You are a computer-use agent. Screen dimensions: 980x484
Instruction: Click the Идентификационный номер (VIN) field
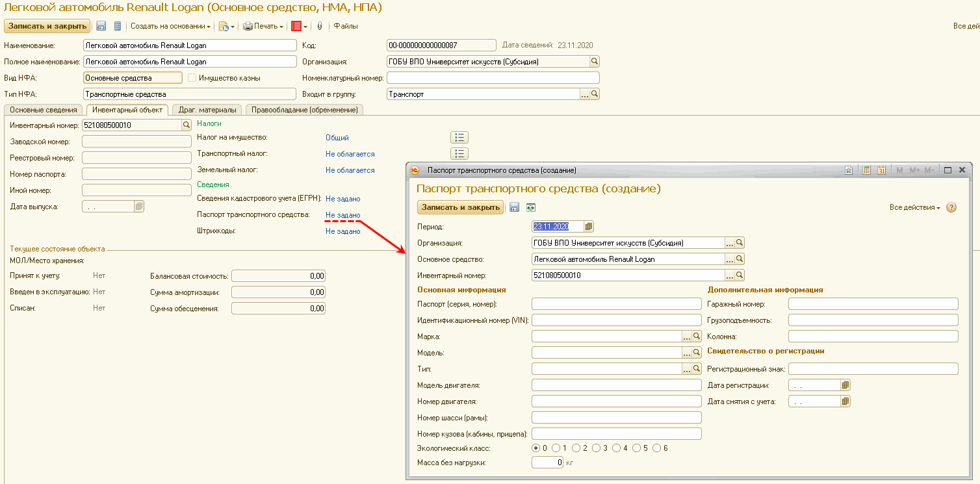coord(617,320)
